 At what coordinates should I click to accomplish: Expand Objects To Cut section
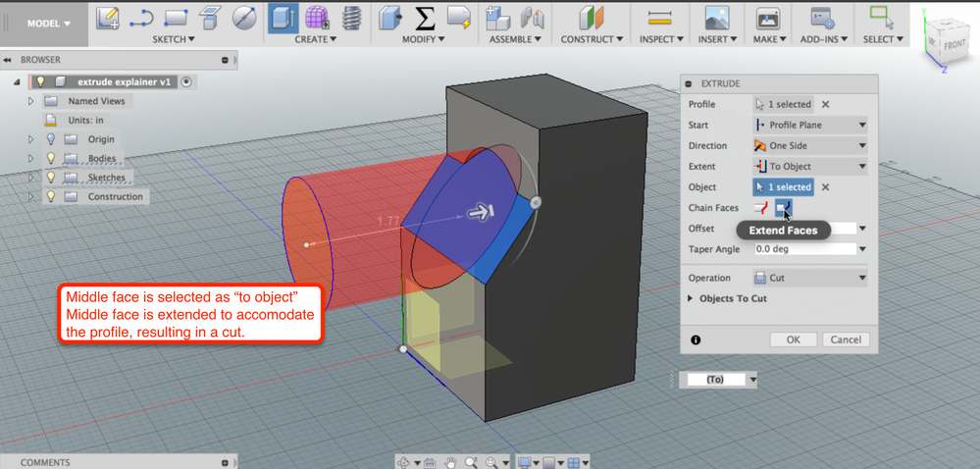click(x=690, y=299)
